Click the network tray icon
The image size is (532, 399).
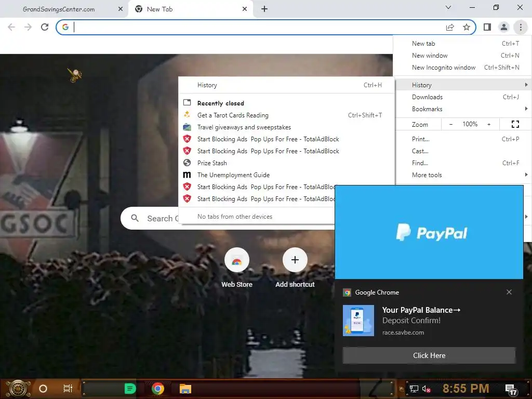click(x=414, y=389)
